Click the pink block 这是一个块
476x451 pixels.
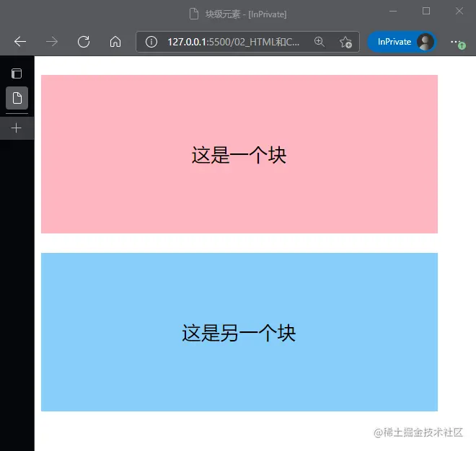239,154
